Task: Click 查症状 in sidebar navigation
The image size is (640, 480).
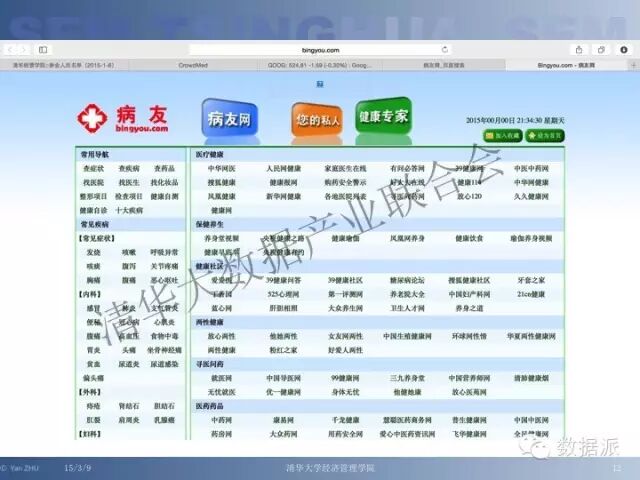Action: pos(93,169)
